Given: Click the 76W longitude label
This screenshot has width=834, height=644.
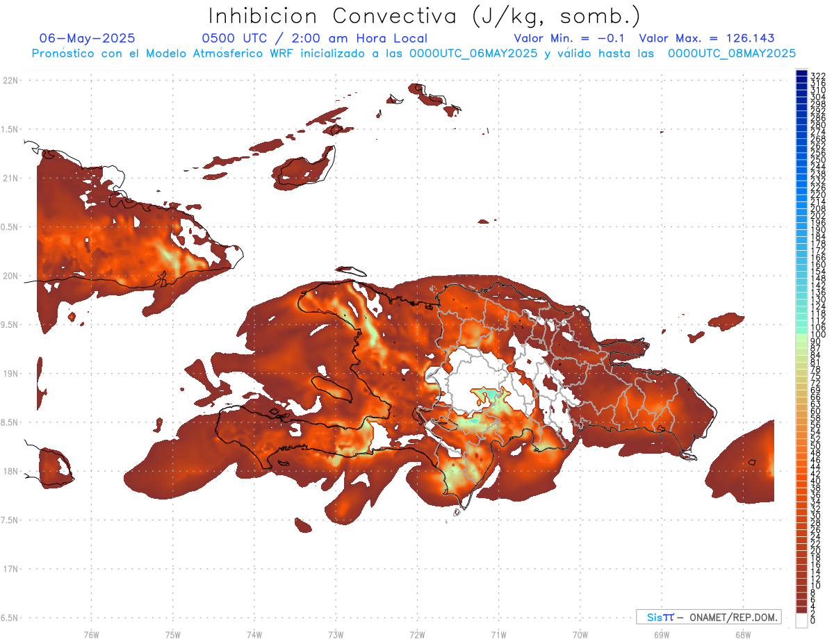Looking at the screenshot, I should (x=91, y=634).
